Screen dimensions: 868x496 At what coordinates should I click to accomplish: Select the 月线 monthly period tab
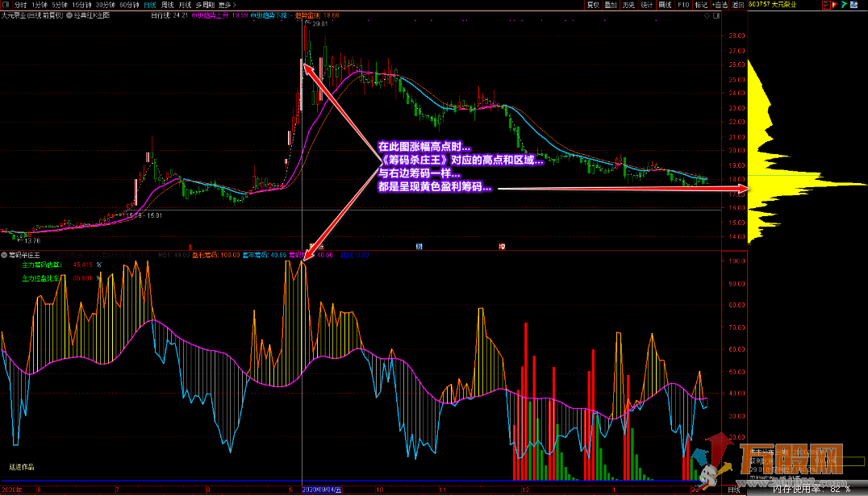[185, 4]
